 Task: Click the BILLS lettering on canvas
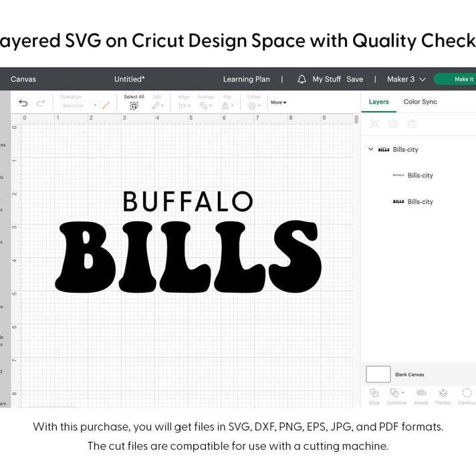click(x=188, y=257)
